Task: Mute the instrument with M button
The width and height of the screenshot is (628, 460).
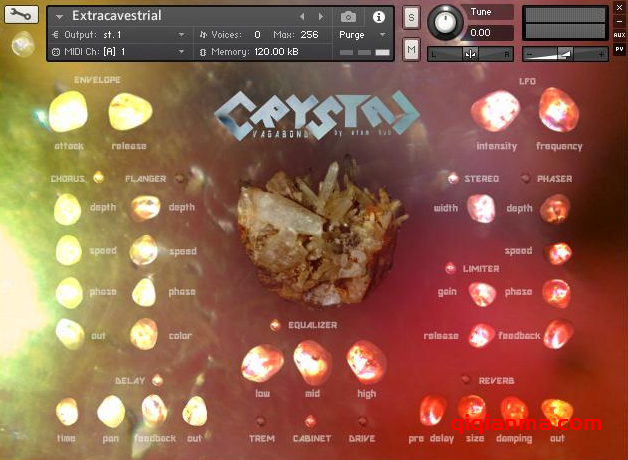Action: (411, 49)
